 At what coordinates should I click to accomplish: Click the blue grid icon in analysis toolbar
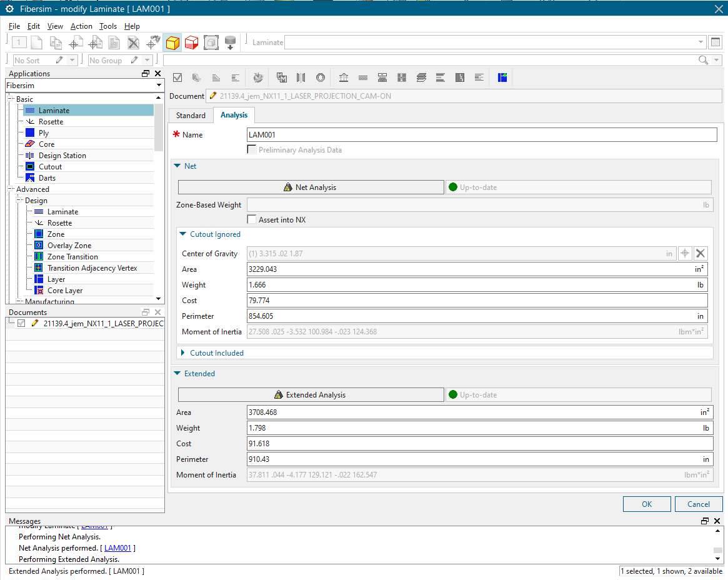coord(502,77)
